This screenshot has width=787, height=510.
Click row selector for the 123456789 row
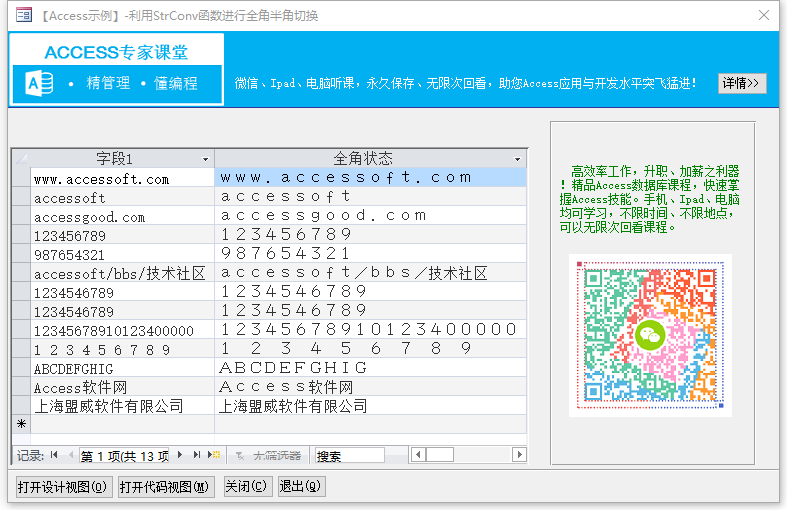point(21,234)
